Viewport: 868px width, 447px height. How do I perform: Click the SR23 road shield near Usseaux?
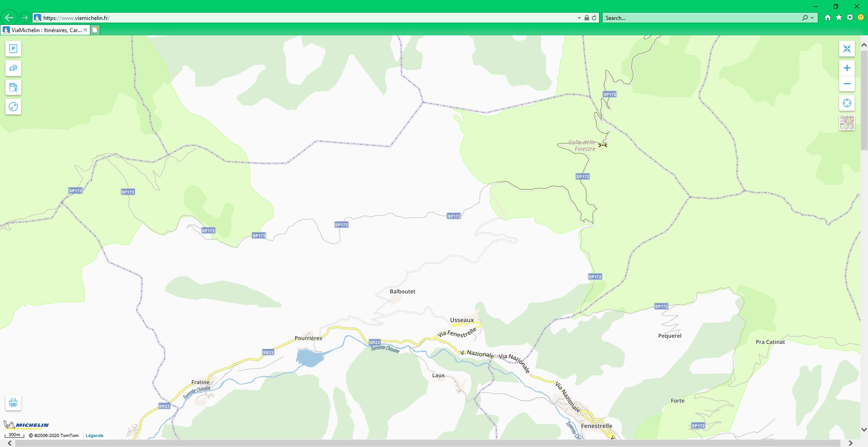pos(375,342)
